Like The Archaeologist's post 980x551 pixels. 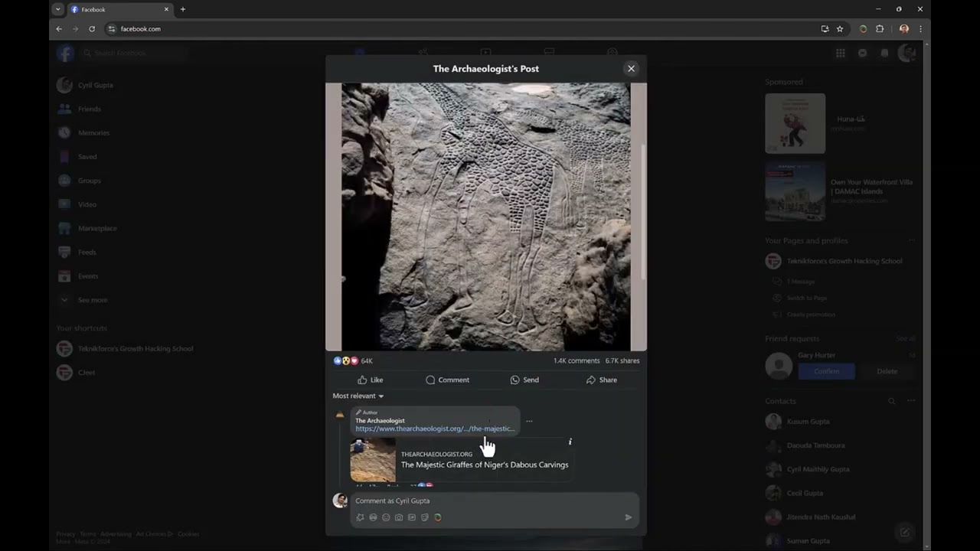[x=370, y=380]
